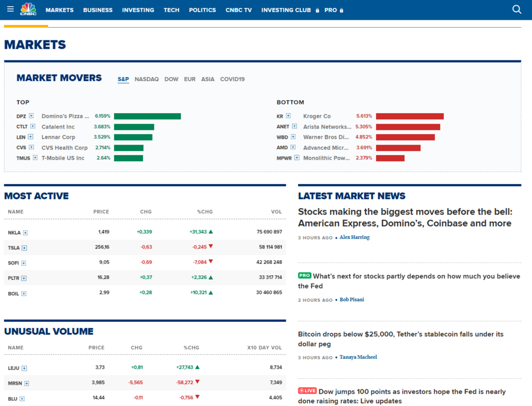Add PLTR to watchlist plus icon
Viewport: 532px width, 406px height.
click(24, 278)
